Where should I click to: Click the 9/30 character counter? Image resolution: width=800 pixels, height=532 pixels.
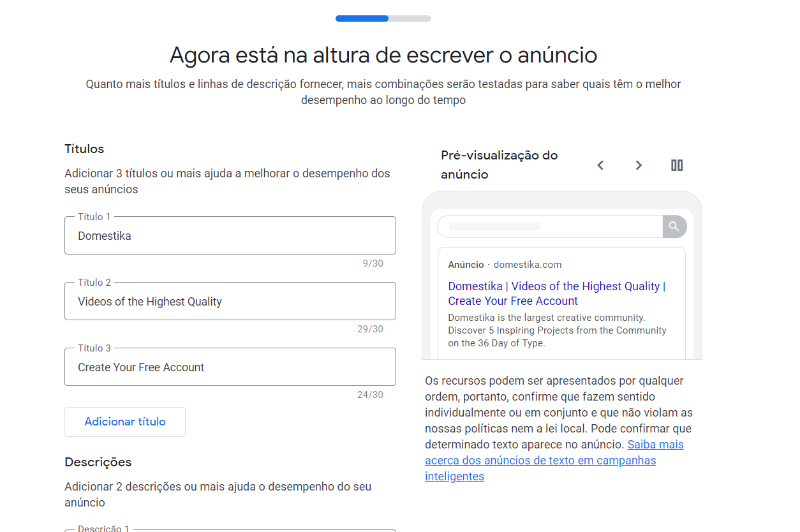click(x=373, y=263)
